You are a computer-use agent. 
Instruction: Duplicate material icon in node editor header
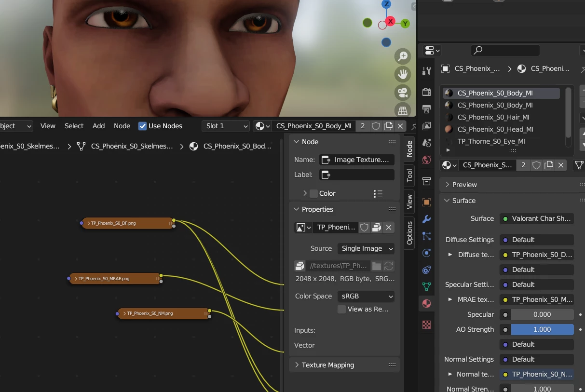[x=388, y=126]
